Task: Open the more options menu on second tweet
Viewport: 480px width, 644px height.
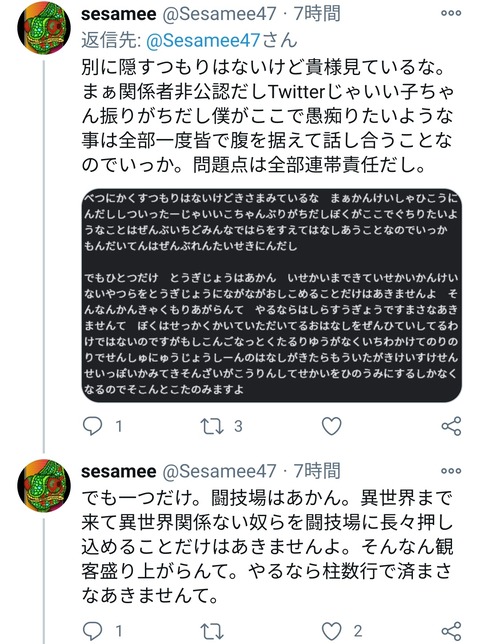Action: click(451, 471)
